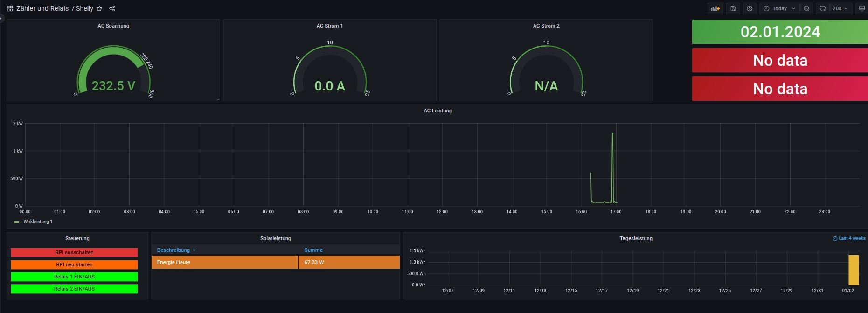Switch to TV view mode icon
Viewport: 868px width, 313px height.
(x=861, y=8)
